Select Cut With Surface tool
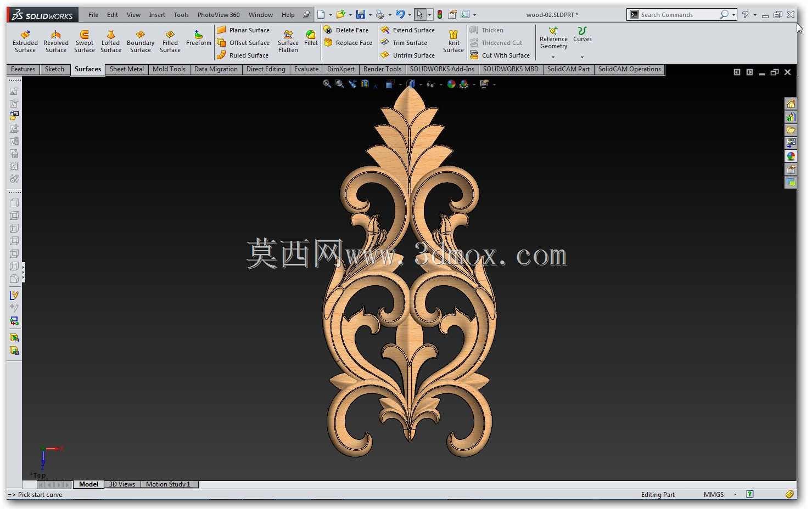The image size is (812, 509). point(500,55)
